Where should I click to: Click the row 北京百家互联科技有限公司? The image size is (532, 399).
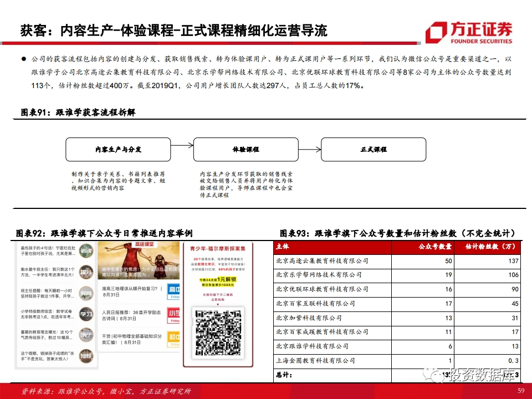click(x=398, y=304)
